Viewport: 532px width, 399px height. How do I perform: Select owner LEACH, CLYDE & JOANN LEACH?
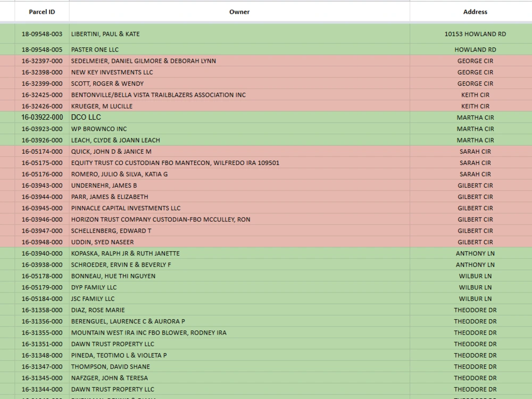[x=239, y=140]
